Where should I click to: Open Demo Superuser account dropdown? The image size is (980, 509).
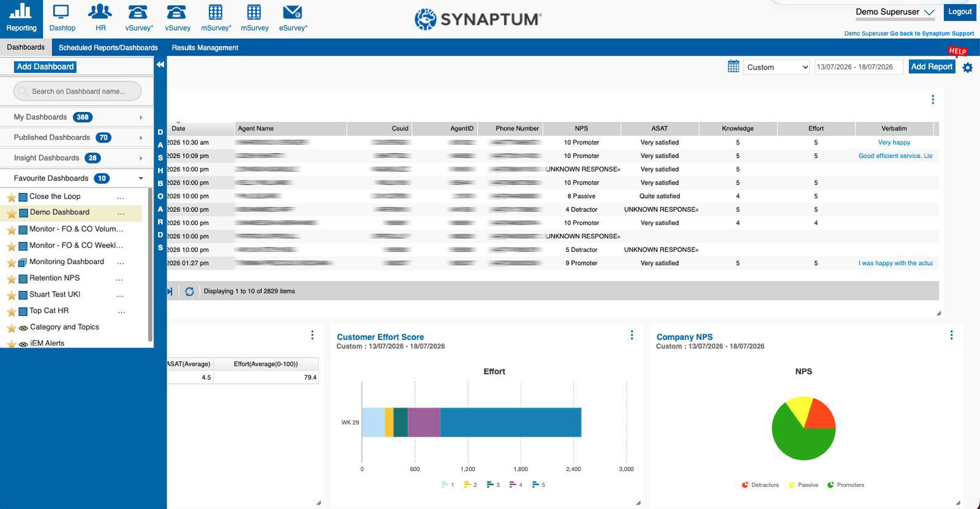pyautogui.click(x=895, y=12)
